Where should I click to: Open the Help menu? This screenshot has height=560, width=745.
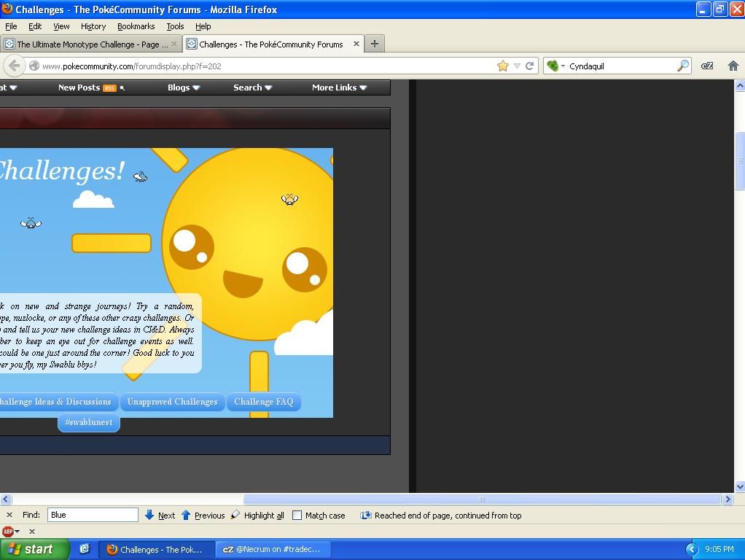pos(203,26)
